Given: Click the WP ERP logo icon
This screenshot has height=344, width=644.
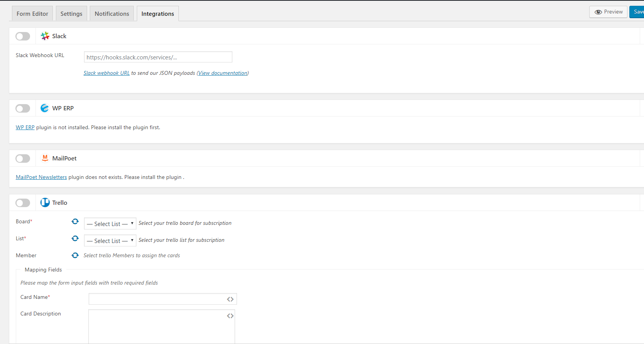Looking at the screenshot, I should (45, 108).
